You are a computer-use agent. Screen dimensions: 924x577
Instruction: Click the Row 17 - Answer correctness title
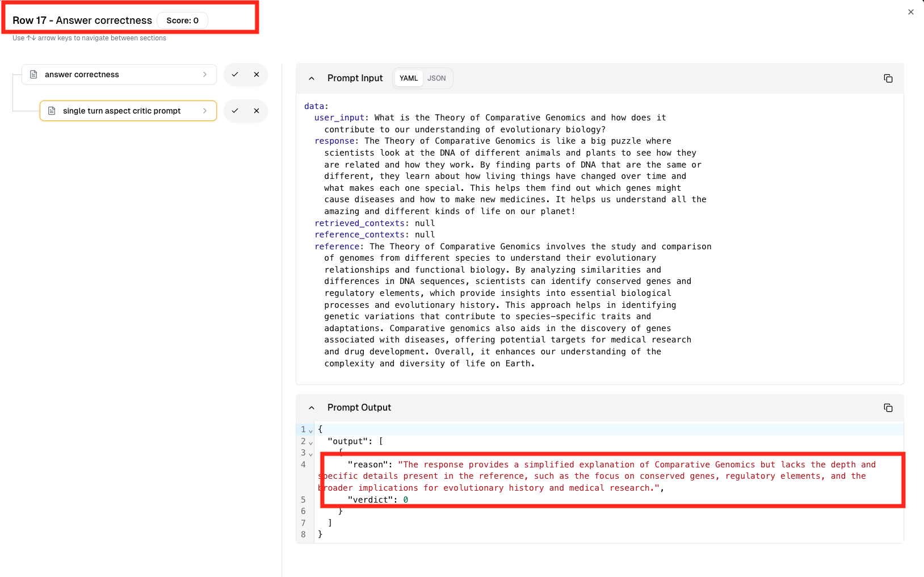pos(82,20)
